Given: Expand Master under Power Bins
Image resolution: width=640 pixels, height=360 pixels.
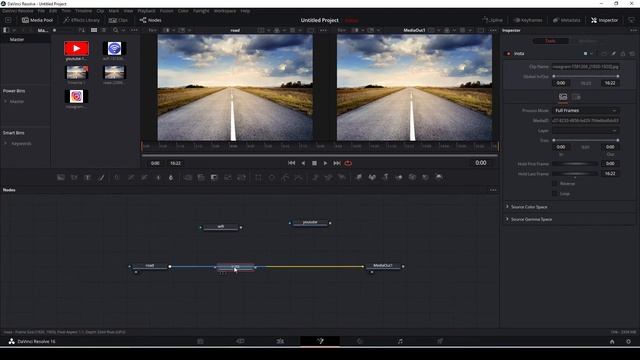Looking at the screenshot, I should coord(6,101).
